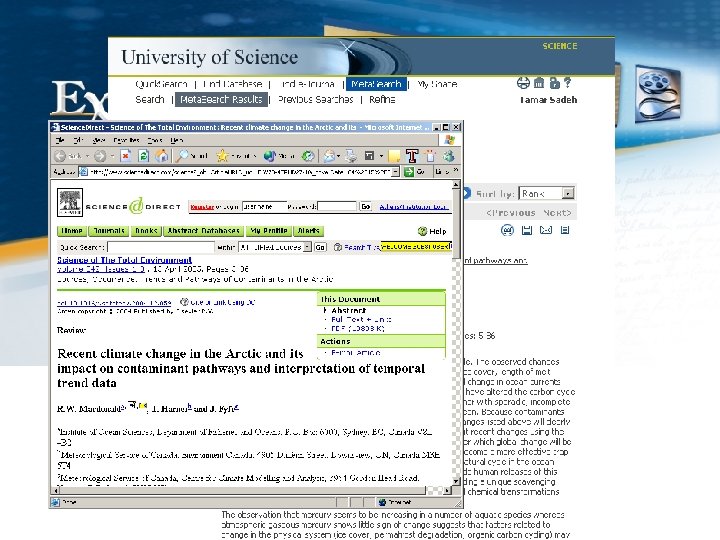720x540 pixels.
Task: Open the Tools menu in IE
Action: (x=155, y=140)
